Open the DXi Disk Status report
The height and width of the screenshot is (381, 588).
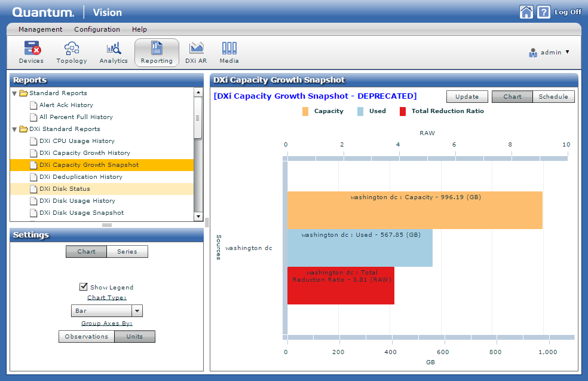pos(65,189)
